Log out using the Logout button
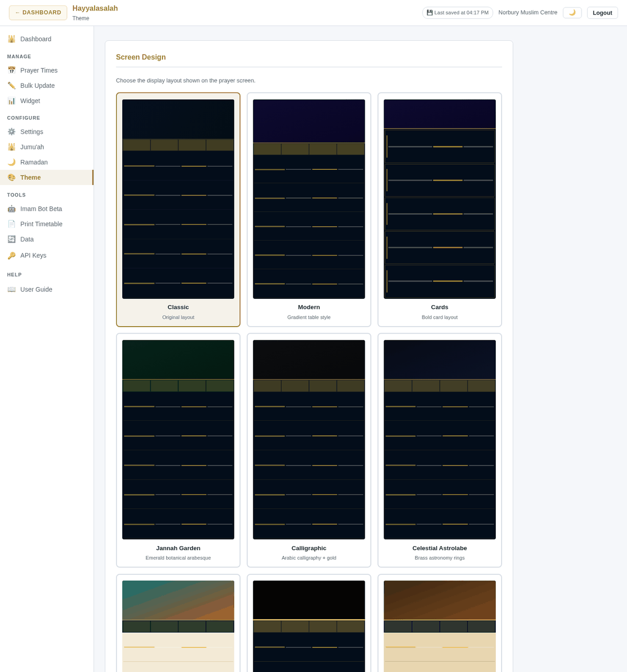Viewport: 627px width, 672px height. tap(602, 13)
